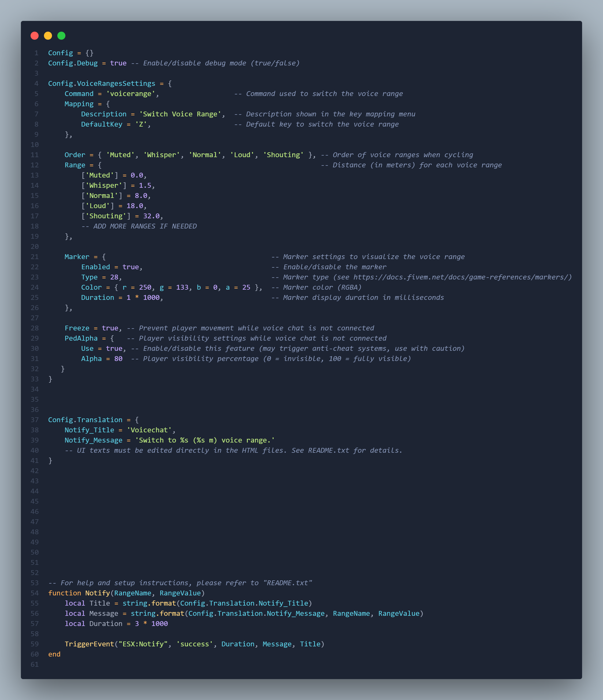Click 'Config.Translation.Notify_Message' on line 56
The width and height of the screenshot is (603, 700).
click(x=256, y=613)
